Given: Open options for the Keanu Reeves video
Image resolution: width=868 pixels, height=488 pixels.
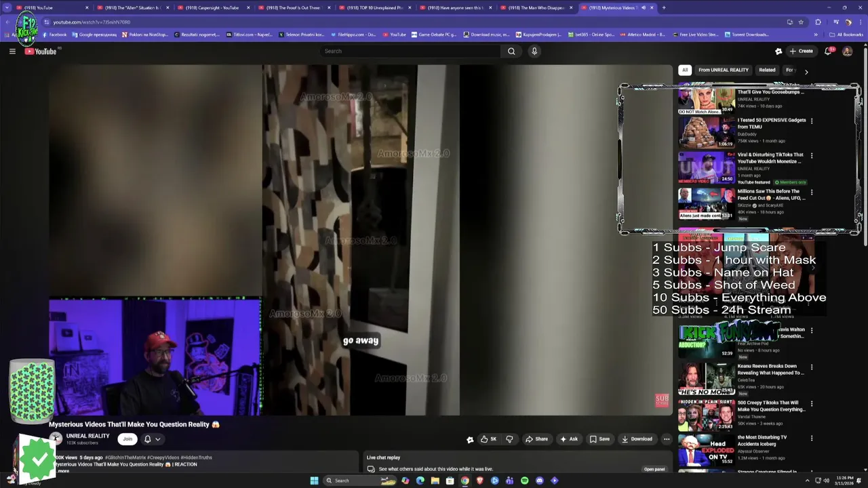Looking at the screenshot, I should (812, 367).
